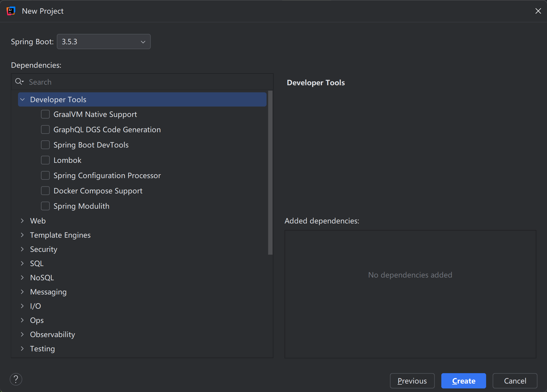Expand the I/O category chevron
The width and height of the screenshot is (547, 392).
[x=22, y=306]
